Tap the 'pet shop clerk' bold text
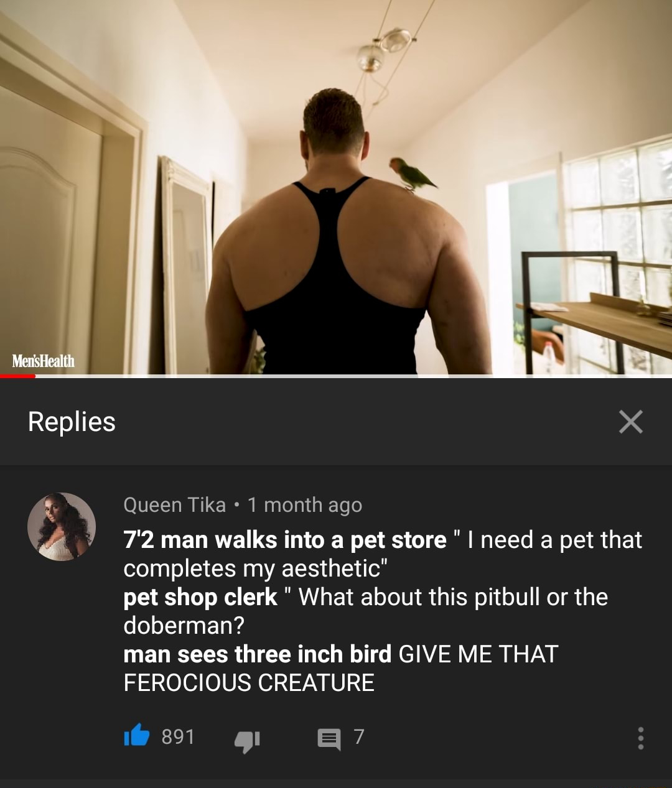 [200, 597]
